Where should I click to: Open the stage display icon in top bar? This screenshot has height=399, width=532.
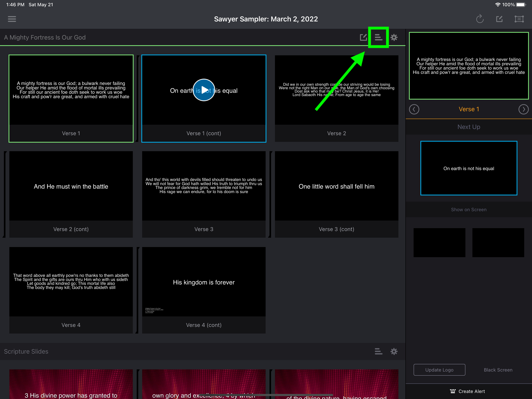pos(519,19)
